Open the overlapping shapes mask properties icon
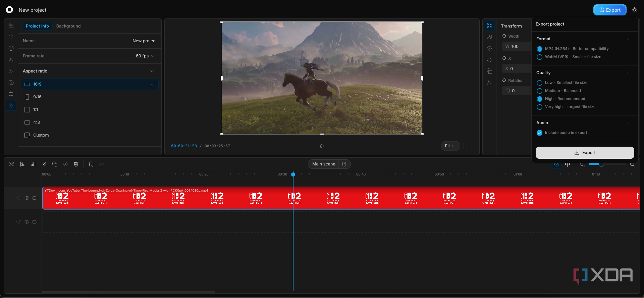 489,71
